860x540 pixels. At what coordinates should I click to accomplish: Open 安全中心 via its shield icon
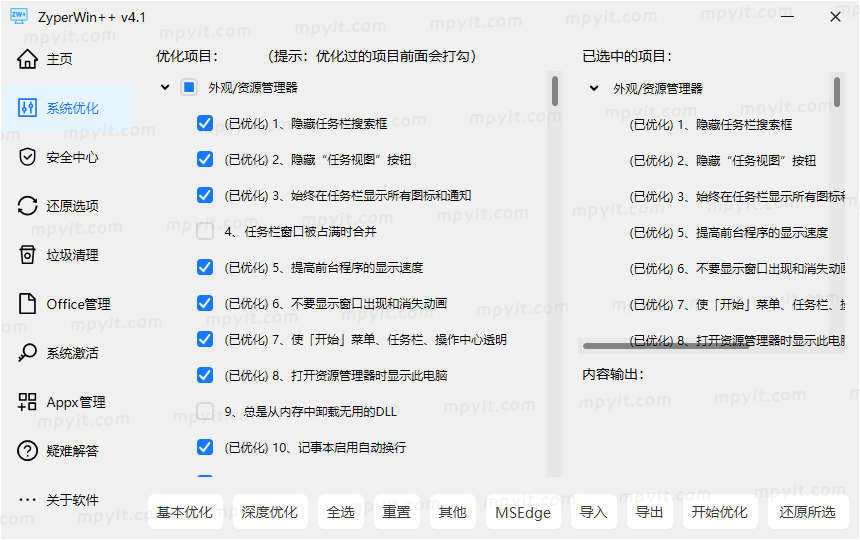coord(27,157)
